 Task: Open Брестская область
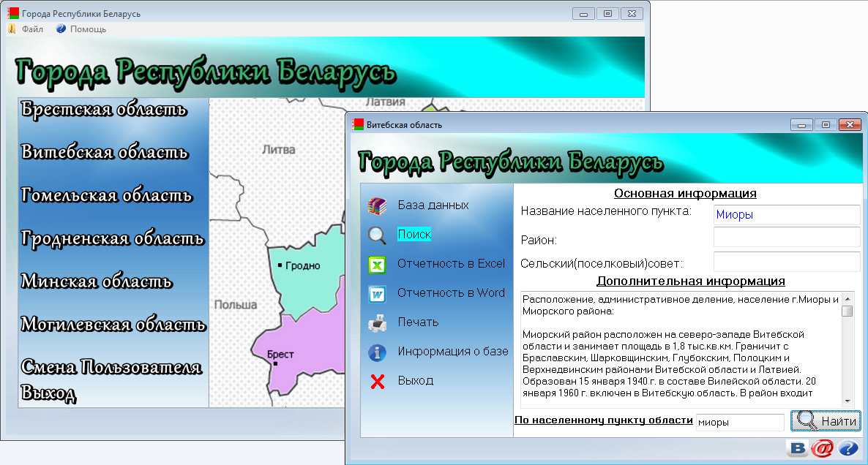pyautogui.click(x=103, y=110)
